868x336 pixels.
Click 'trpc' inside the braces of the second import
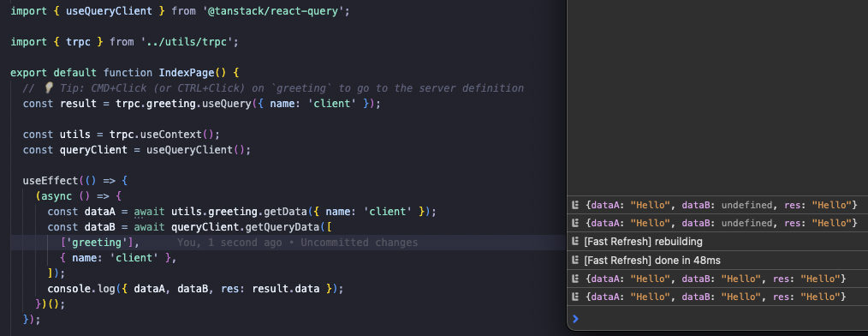pos(78,42)
